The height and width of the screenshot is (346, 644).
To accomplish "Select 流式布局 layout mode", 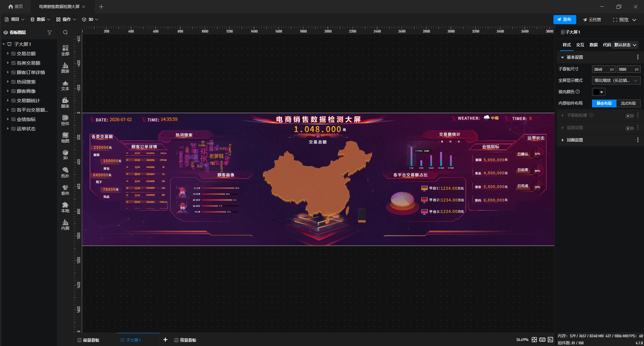I will [628, 103].
